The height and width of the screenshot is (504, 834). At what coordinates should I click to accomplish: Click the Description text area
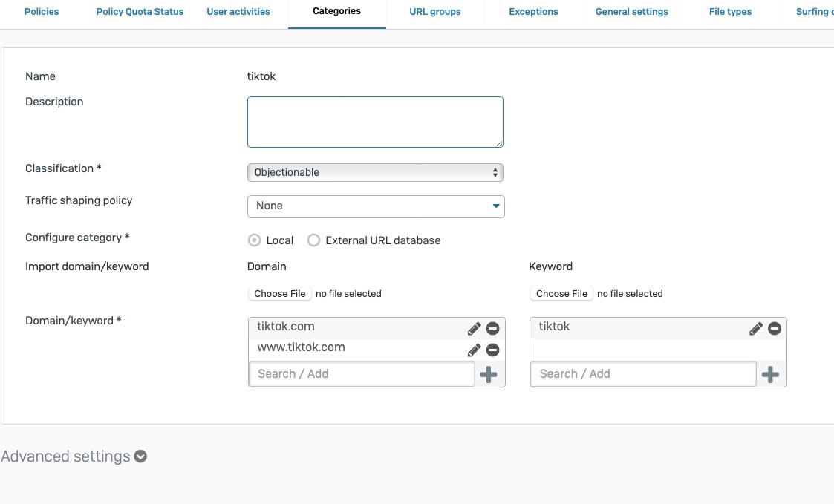pos(375,122)
